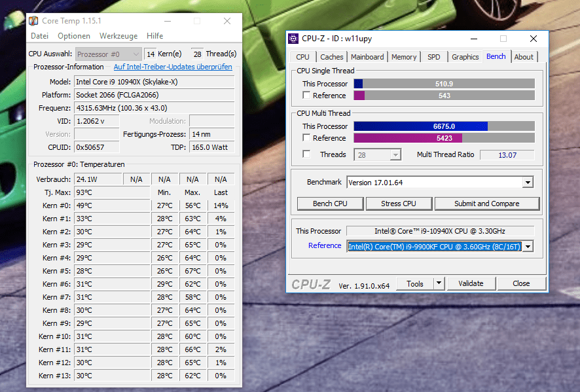Viewport: 580px width, 392px height.
Task: Close the Core Temp window
Action: [227, 21]
